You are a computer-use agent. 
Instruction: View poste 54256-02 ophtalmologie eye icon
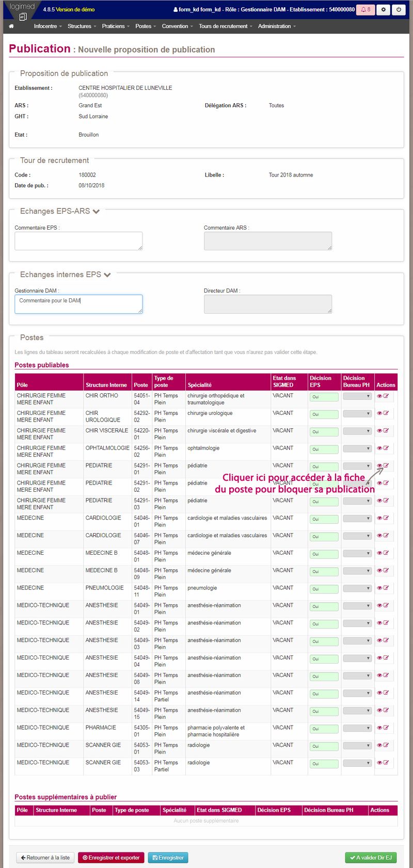pyautogui.click(x=379, y=448)
